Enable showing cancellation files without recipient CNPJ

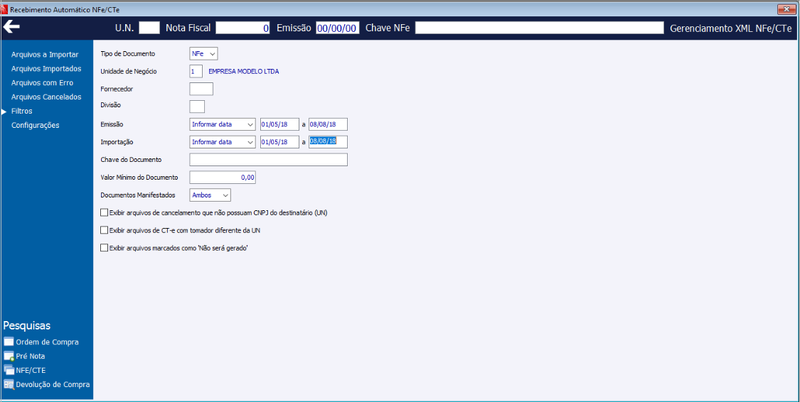[x=104, y=212]
